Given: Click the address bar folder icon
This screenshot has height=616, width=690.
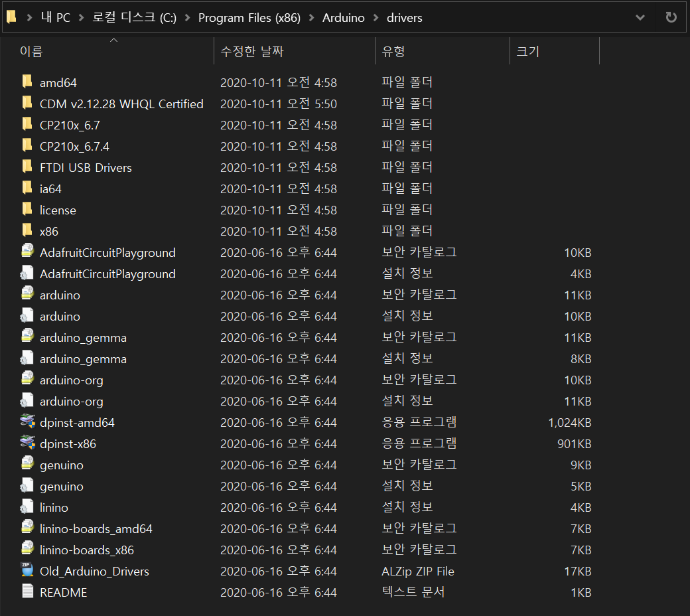Looking at the screenshot, I should click(11, 17).
